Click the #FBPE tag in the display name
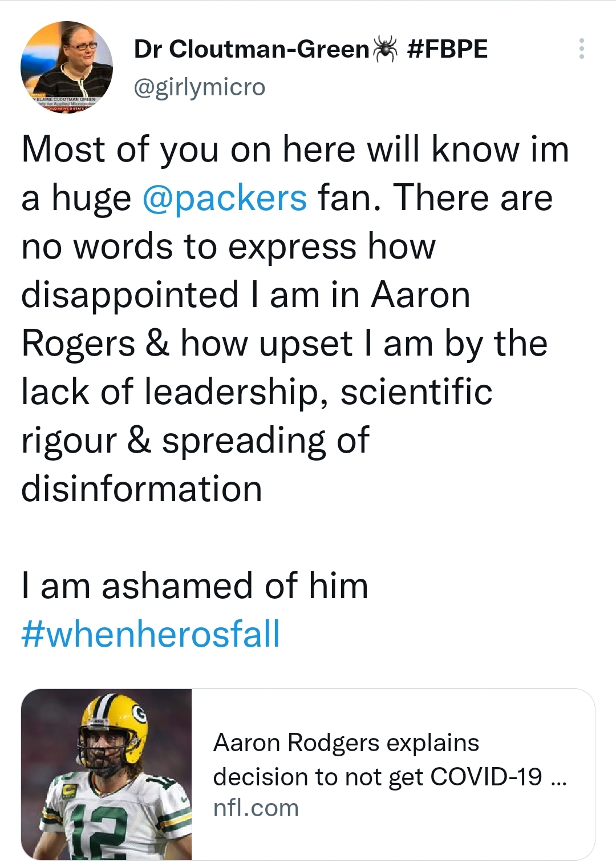The height and width of the screenshot is (867, 616). [x=448, y=49]
